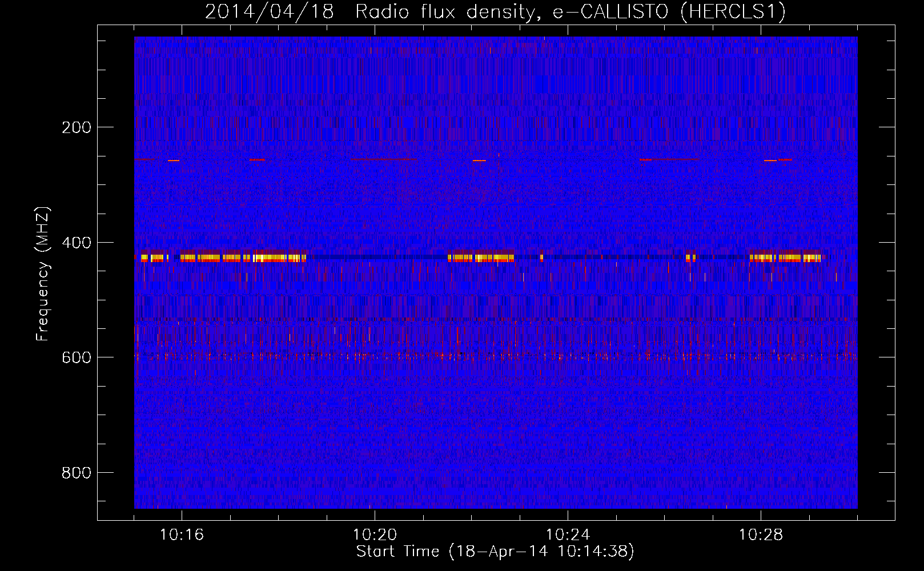The height and width of the screenshot is (571, 924).
Task: Click the 10:16 time tick label
Action: (x=182, y=535)
